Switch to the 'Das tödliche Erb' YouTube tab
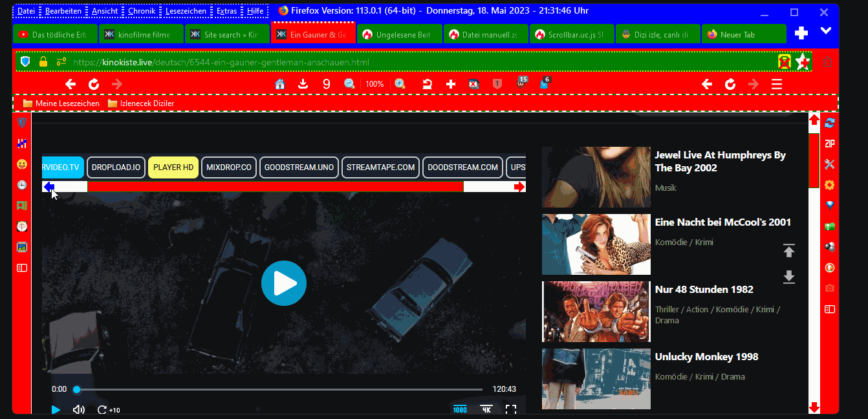Screen dimensions: 868x419 pyautogui.click(x=55, y=34)
